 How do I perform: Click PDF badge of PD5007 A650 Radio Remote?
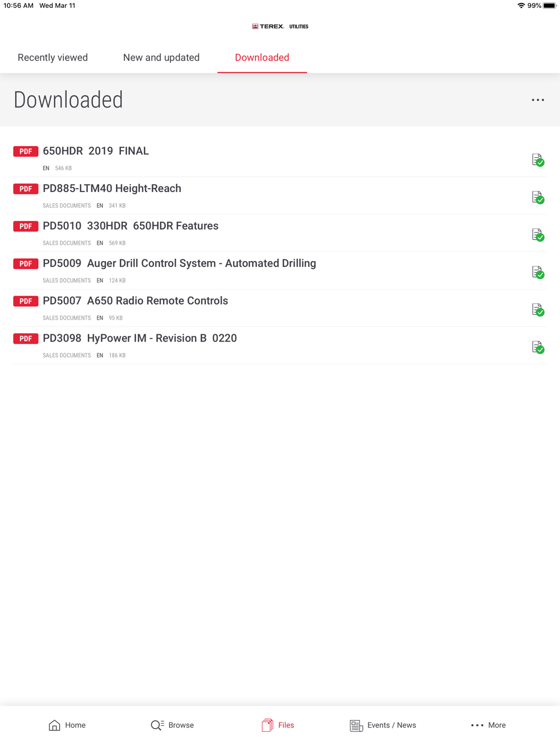coord(26,301)
